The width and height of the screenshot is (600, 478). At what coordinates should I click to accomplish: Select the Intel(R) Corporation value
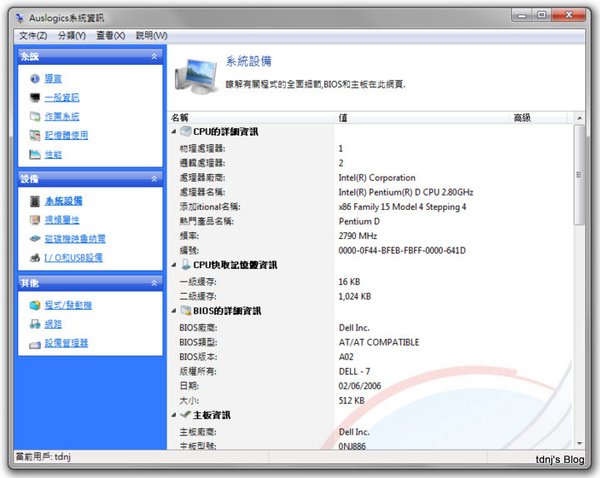coord(377,178)
